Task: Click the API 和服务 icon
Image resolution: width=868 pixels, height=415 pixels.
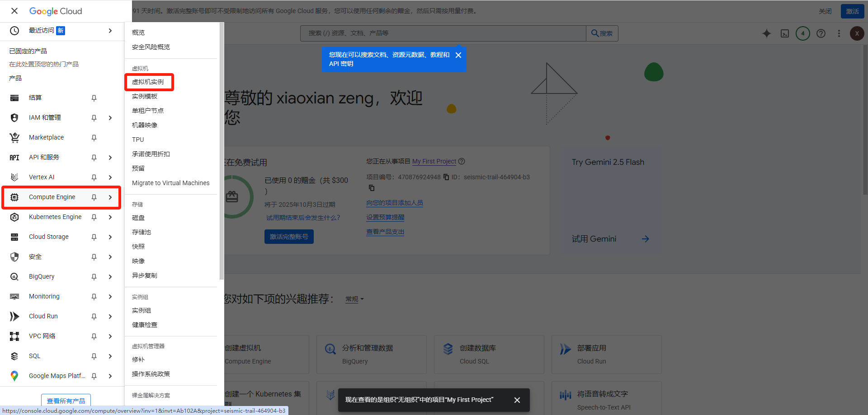Action: tap(14, 158)
